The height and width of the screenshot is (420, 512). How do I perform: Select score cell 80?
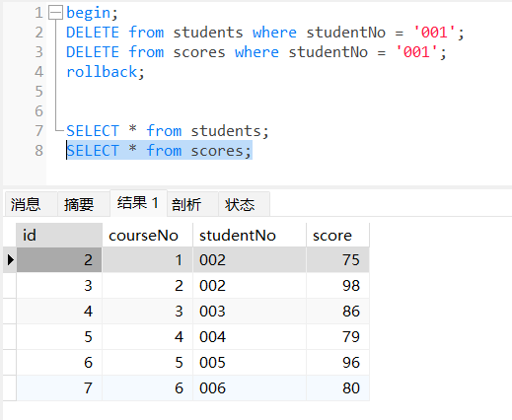coord(337,388)
